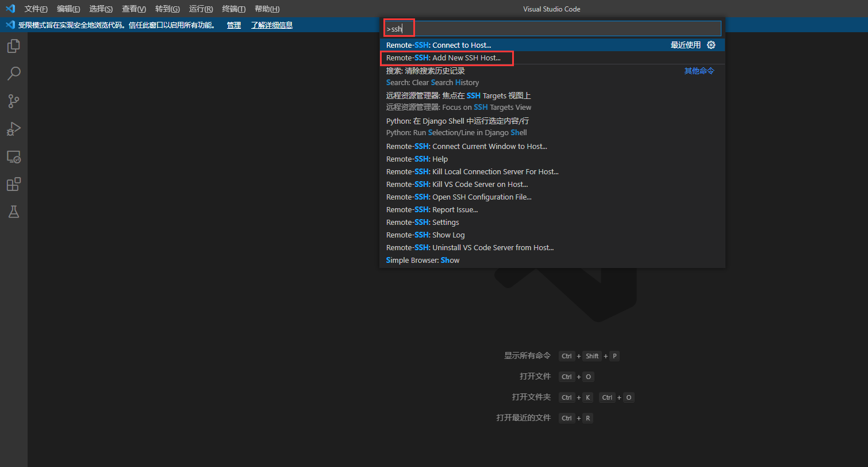This screenshot has height=467, width=868.
Task: Click the 管理 link in restricted mode banner
Action: [x=234, y=25]
